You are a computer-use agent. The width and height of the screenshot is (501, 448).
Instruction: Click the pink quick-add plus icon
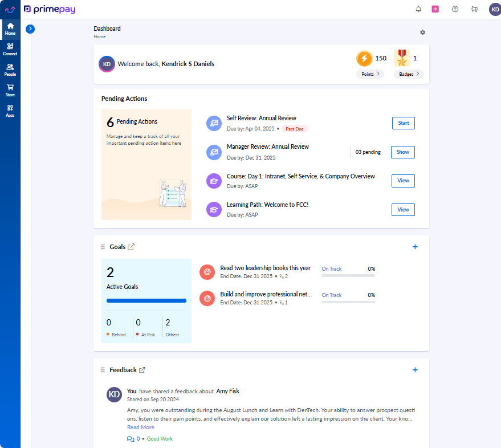click(x=435, y=9)
